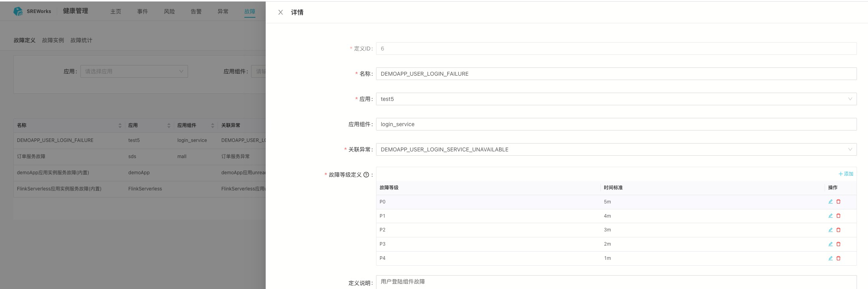
Task: Open the 故障实例 sub-tab
Action: pos(53,40)
